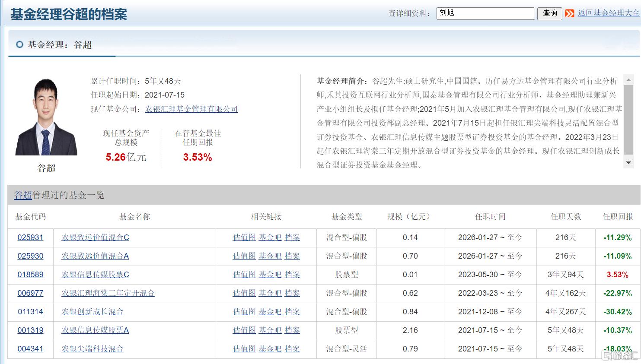Click the 任职回报 column header
The width and height of the screenshot is (641, 364).
point(618,217)
